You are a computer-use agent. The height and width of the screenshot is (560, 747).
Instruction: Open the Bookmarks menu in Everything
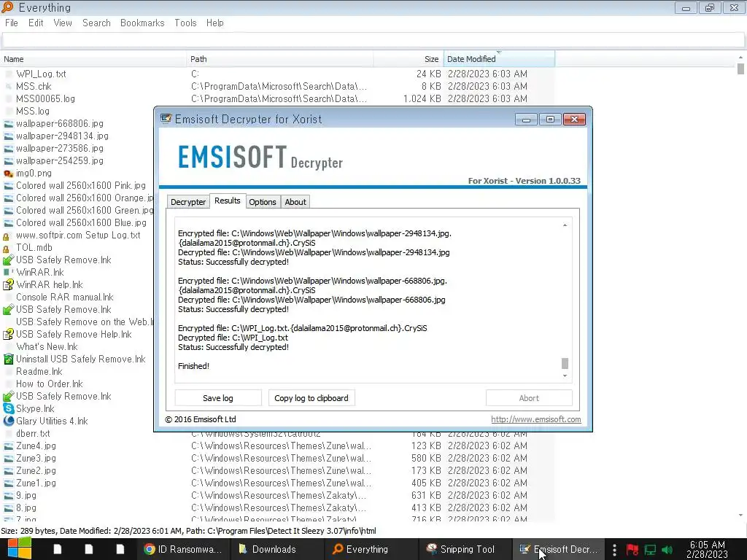tap(142, 23)
